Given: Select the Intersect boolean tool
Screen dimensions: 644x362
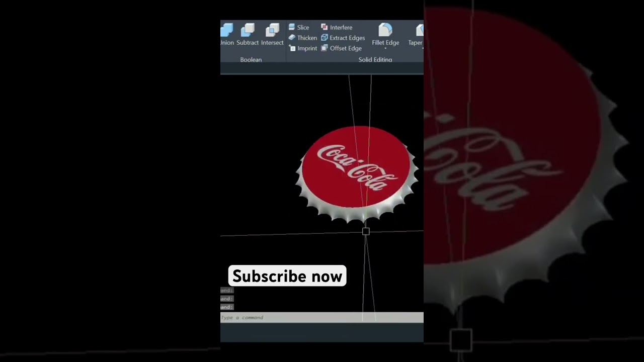Looking at the screenshot, I should tap(272, 35).
